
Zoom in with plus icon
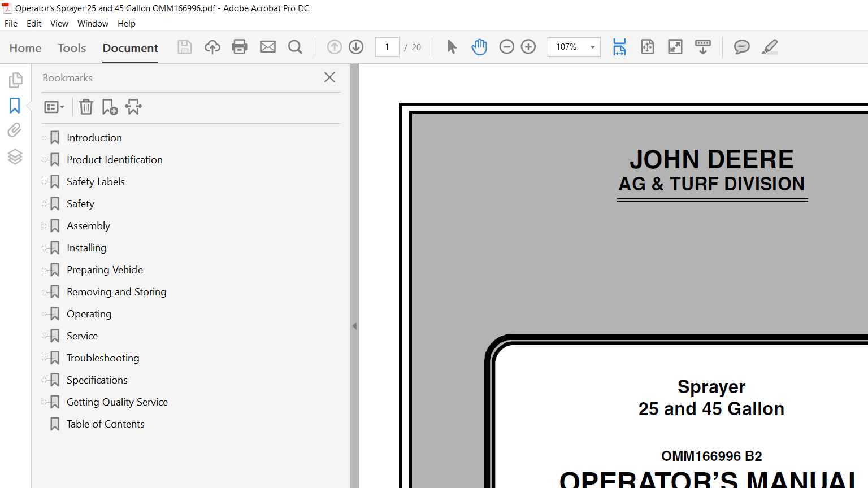[x=528, y=47]
